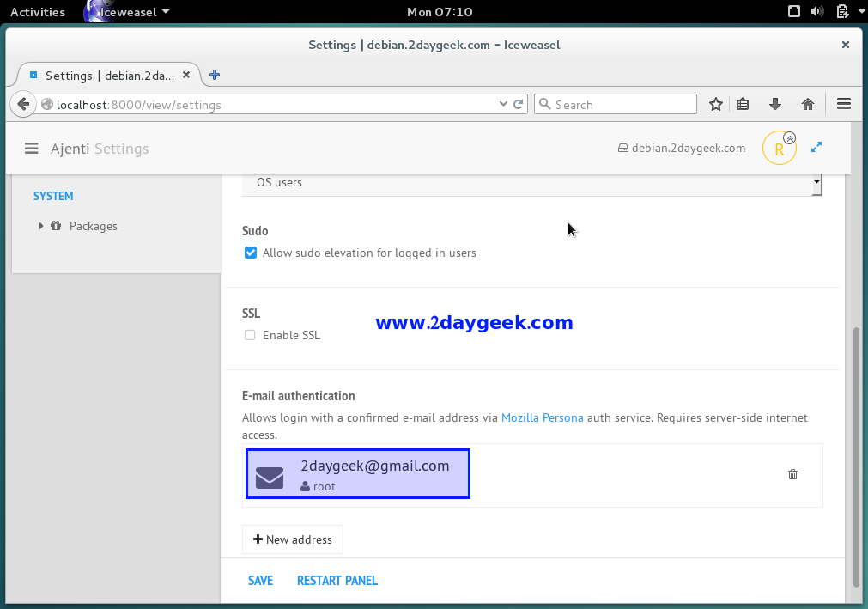Click the Ajenti title text

tap(70, 149)
